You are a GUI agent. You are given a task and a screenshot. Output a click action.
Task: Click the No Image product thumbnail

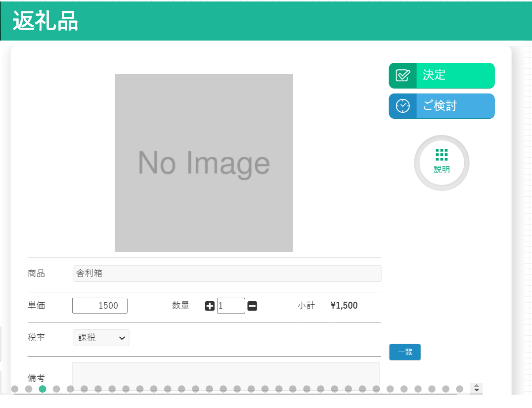[x=204, y=163]
